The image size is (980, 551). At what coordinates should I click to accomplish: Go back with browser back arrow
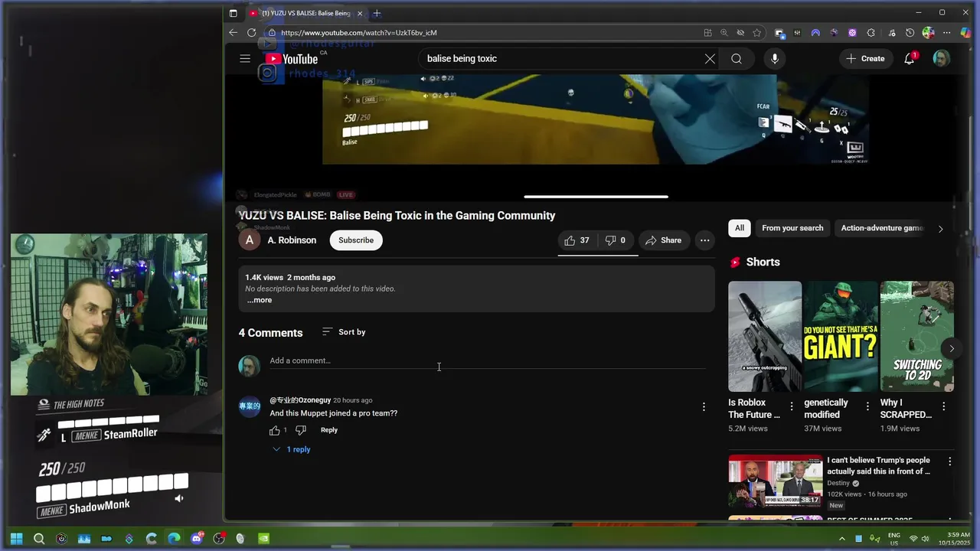(x=233, y=33)
